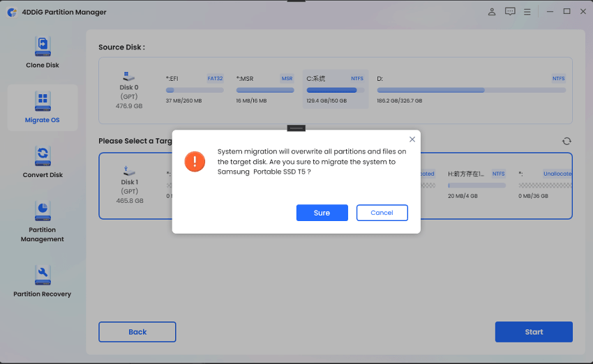This screenshot has width=593, height=364.
Task: Click the 129.4 GB/150 GB text
Action: [326, 100]
